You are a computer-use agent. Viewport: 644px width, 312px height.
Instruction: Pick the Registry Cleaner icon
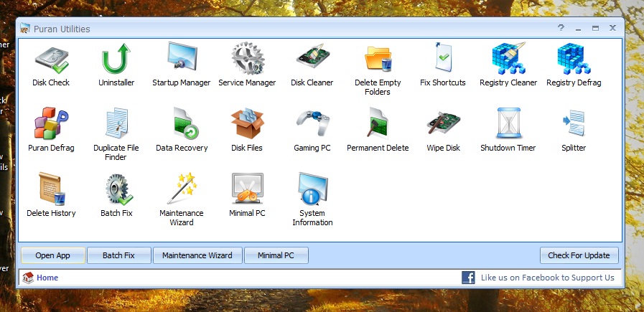(x=508, y=59)
